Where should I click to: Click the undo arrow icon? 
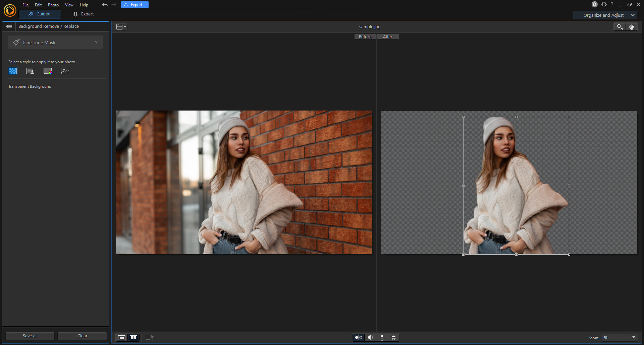coord(105,5)
